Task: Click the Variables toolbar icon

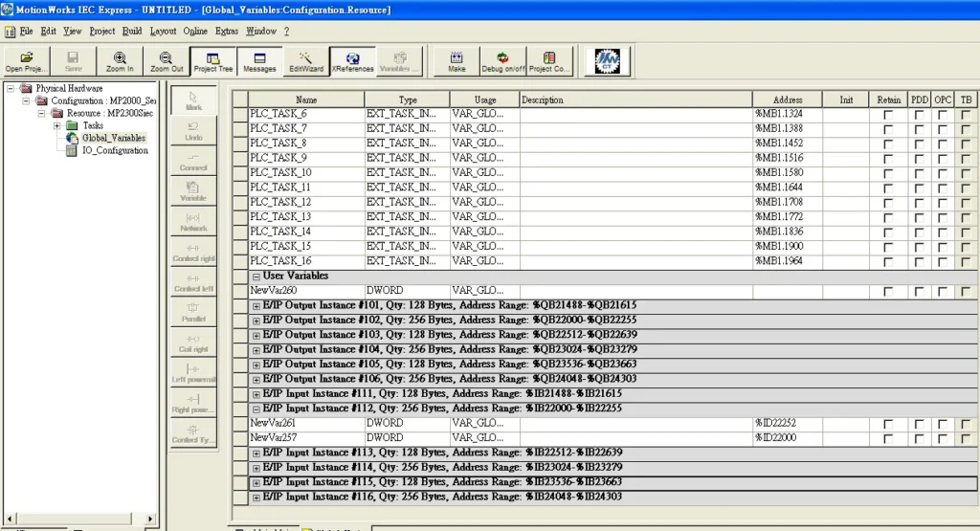Action: point(399,61)
